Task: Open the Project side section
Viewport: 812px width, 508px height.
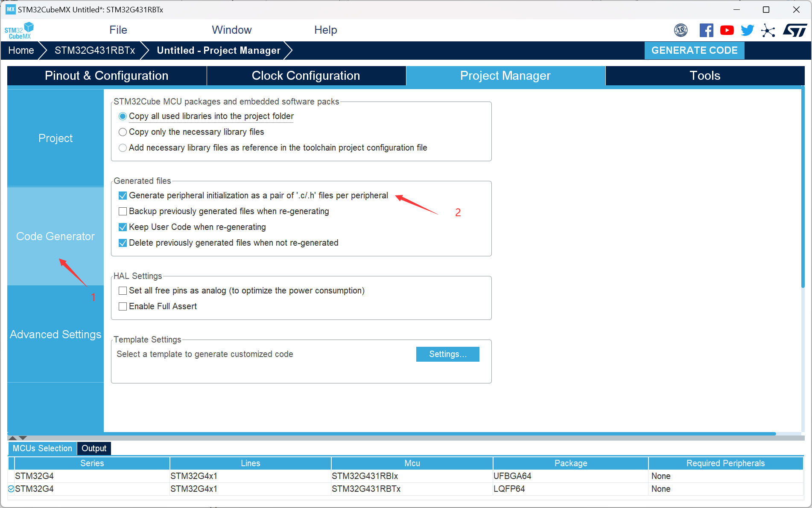Action: [55, 138]
